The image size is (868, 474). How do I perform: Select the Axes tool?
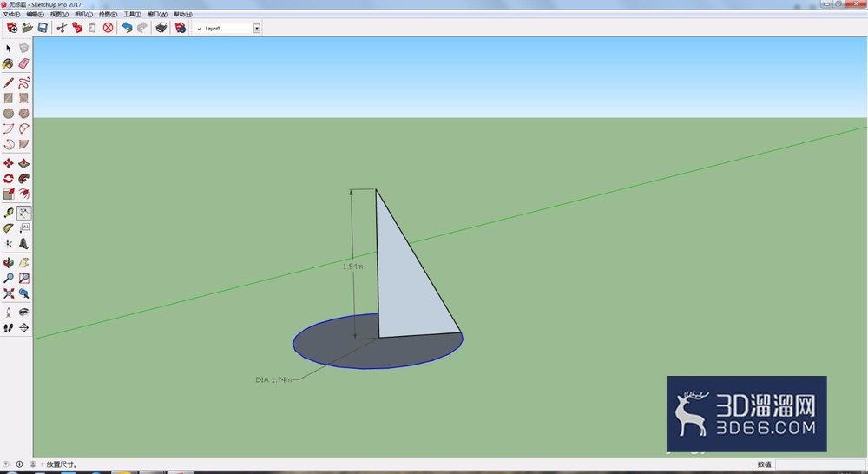[9, 244]
